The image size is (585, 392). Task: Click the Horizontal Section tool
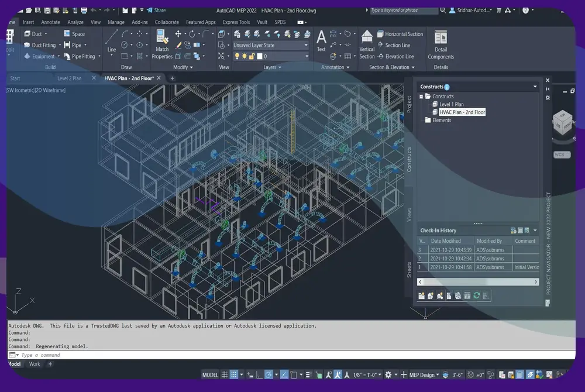pos(400,34)
